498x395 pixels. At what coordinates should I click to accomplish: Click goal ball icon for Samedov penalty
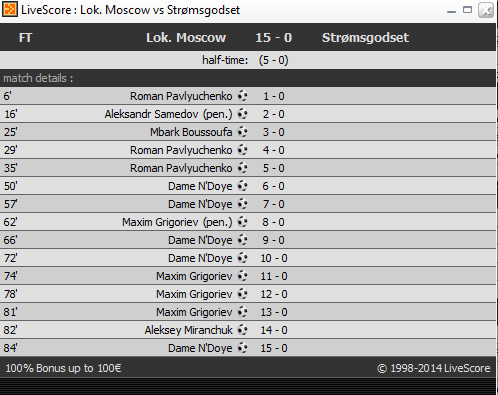pos(242,114)
